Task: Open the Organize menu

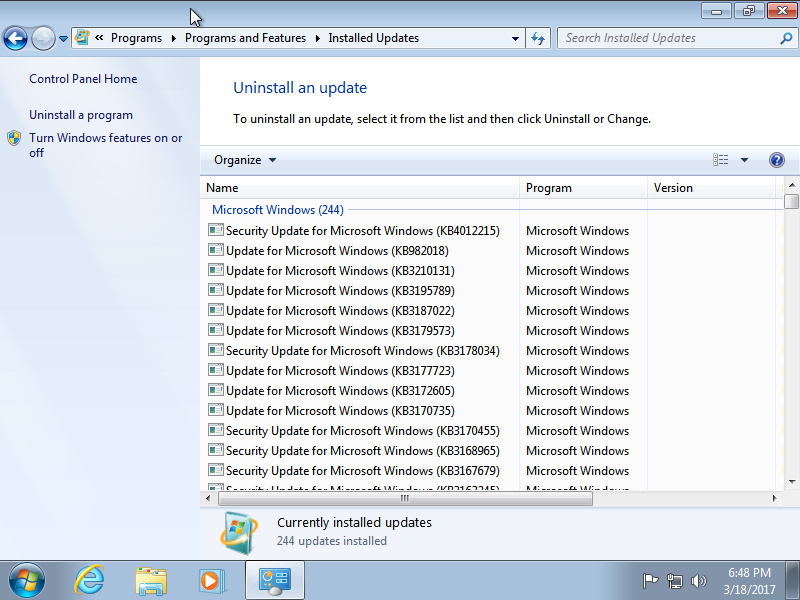Action: point(245,160)
